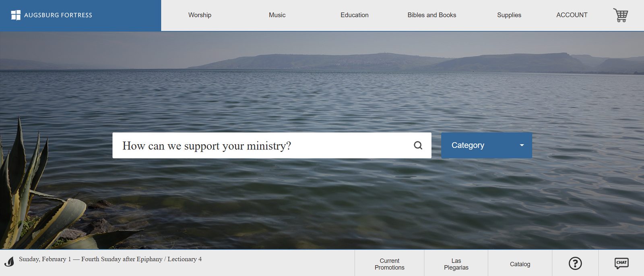The image size is (644, 276).
Task: Start a chat via CHAT icon
Action: pos(621,263)
